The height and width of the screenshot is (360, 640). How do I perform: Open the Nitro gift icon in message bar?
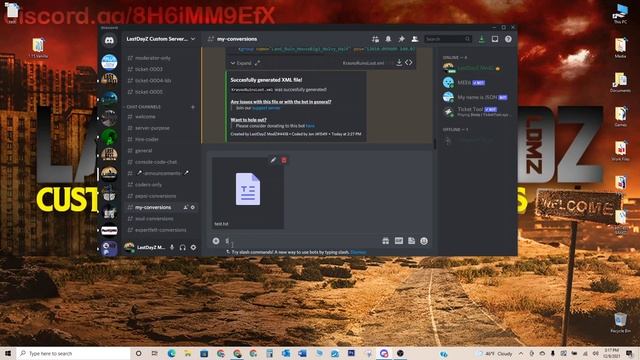[385, 241]
